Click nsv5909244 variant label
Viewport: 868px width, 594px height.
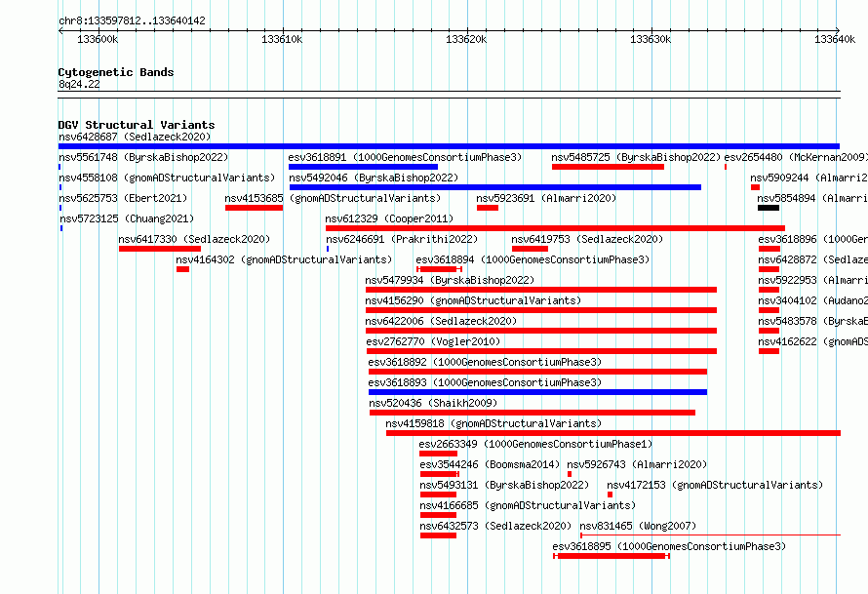point(809,178)
